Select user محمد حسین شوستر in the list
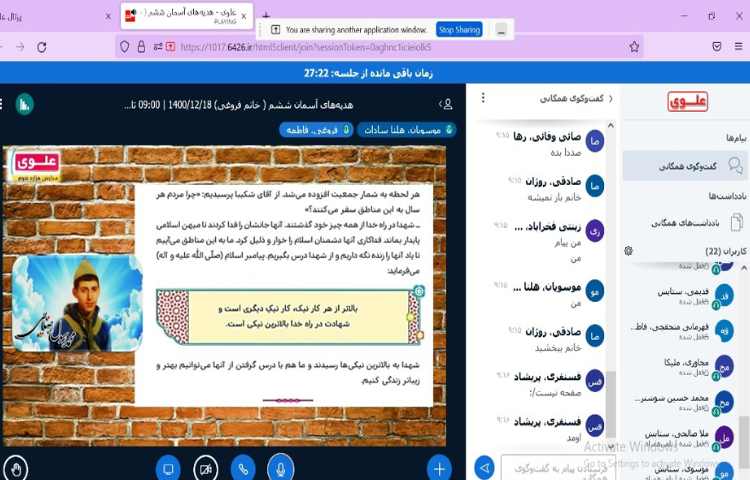 click(684, 403)
